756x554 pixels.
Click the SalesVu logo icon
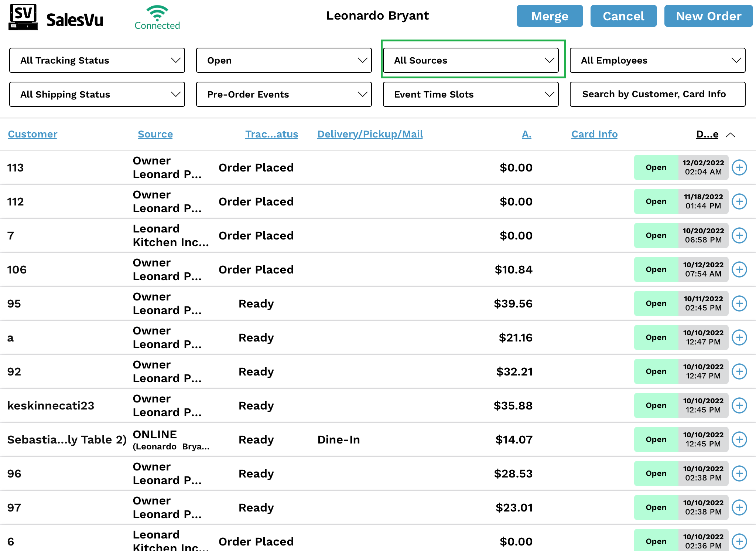point(23,17)
